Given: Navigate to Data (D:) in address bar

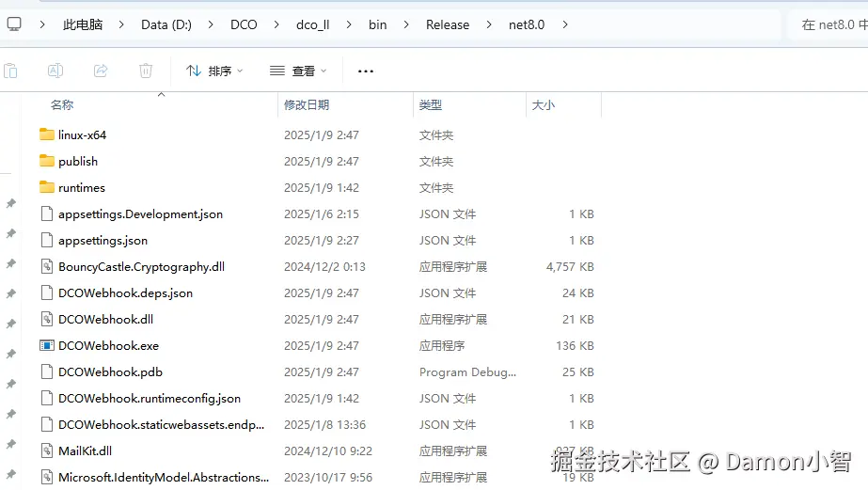Looking at the screenshot, I should pyautogui.click(x=166, y=24).
